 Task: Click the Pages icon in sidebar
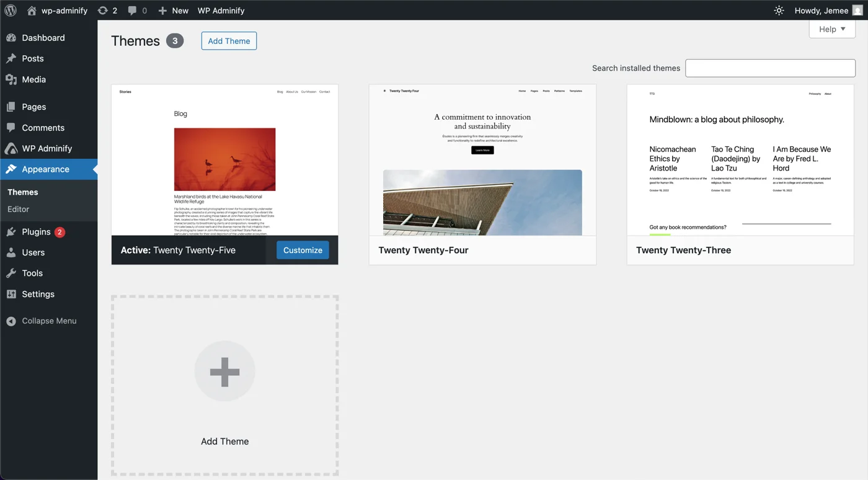(x=11, y=107)
